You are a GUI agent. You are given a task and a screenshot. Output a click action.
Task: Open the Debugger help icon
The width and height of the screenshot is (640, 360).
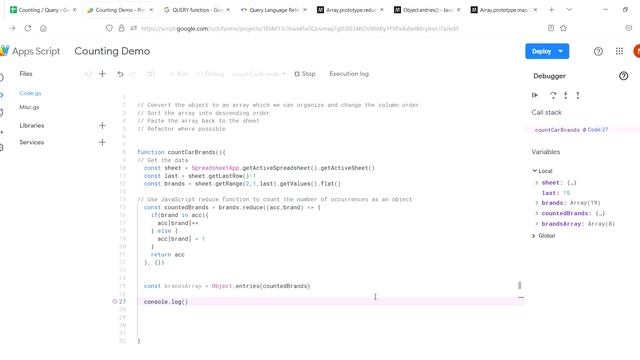[x=623, y=76]
